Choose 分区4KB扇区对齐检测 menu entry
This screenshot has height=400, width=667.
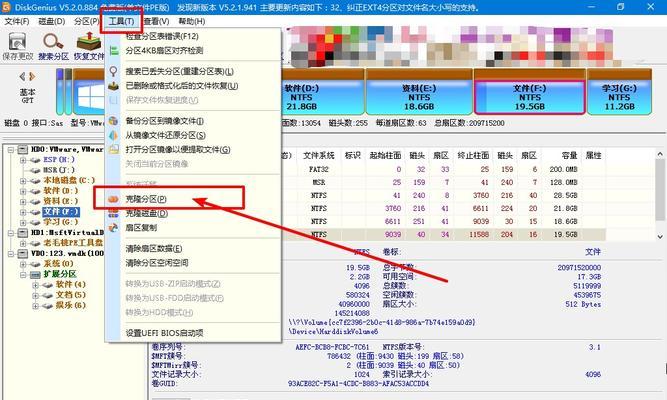coord(164,51)
